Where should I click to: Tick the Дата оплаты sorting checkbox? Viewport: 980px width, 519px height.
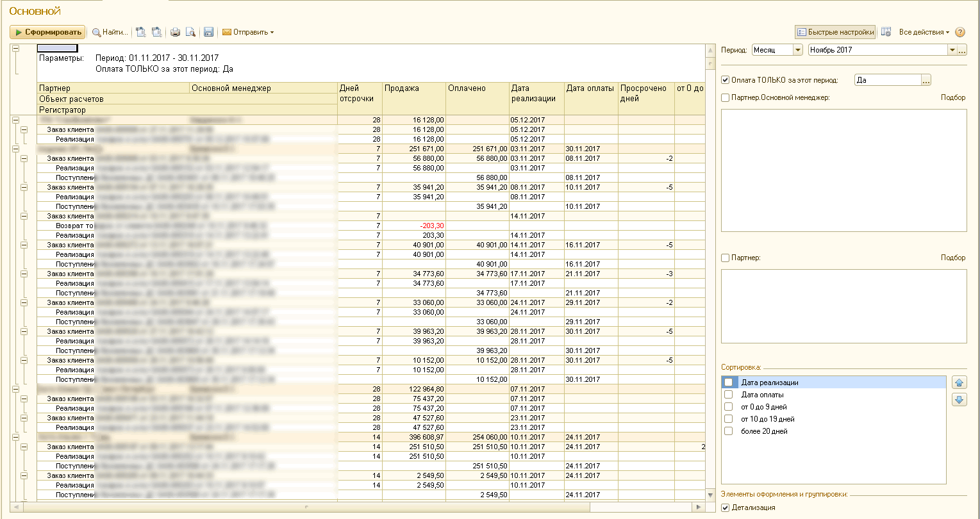pyautogui.click(x=728, y=395)
